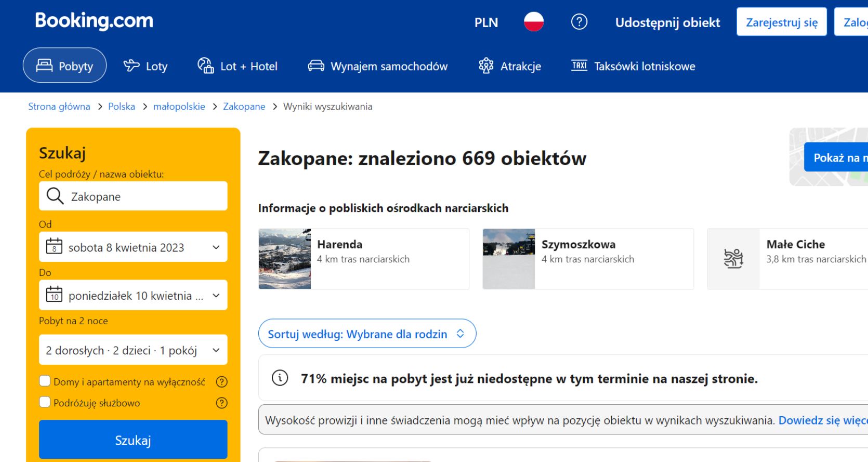Click Udostępnij obiekt link

[667, 22]
